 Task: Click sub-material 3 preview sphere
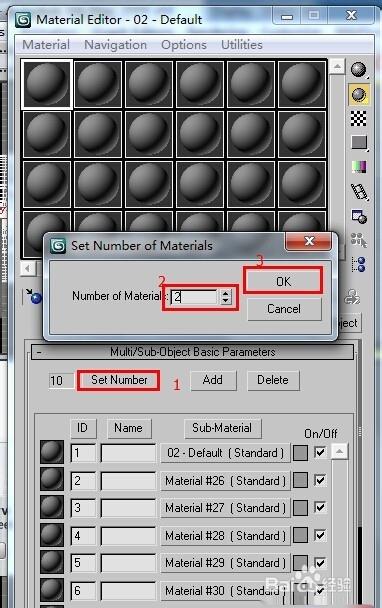tap(52, 507)
